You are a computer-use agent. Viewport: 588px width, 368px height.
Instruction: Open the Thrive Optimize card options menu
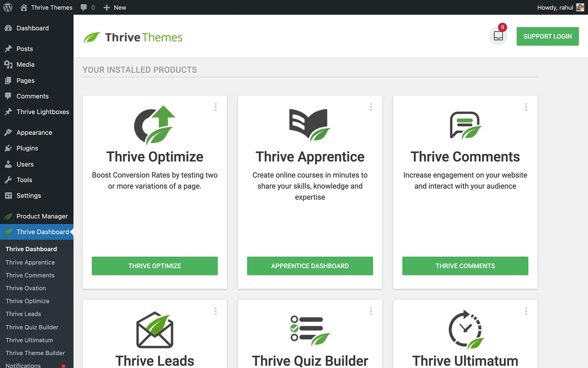coord(216,107)
